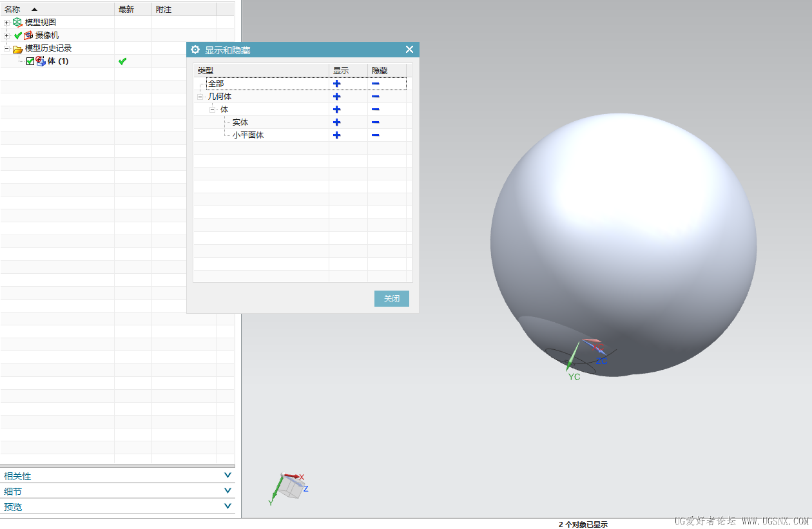Toggle the 体 (1) feature checkbox
This screenshot has width=812, height=529.
30,61
